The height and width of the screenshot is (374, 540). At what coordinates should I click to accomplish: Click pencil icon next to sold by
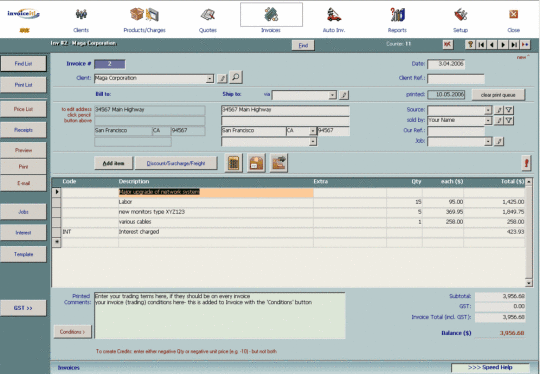point(499,121)
